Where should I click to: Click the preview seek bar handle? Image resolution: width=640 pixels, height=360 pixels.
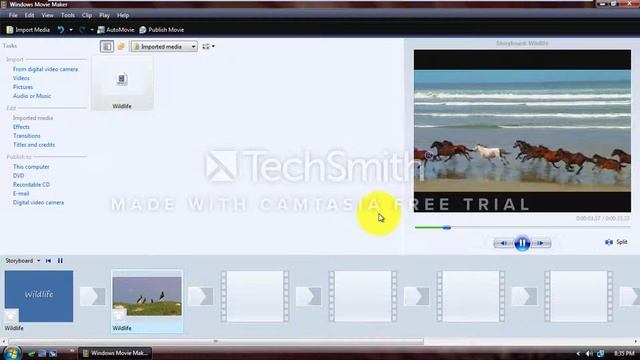(x=447, y=227)
